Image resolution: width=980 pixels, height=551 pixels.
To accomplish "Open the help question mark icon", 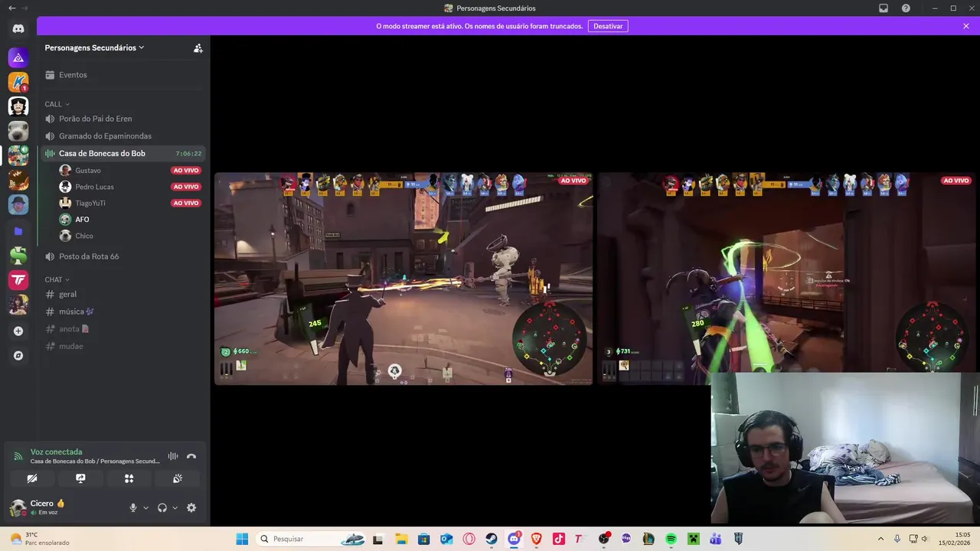I will click(x=906, y=8).
